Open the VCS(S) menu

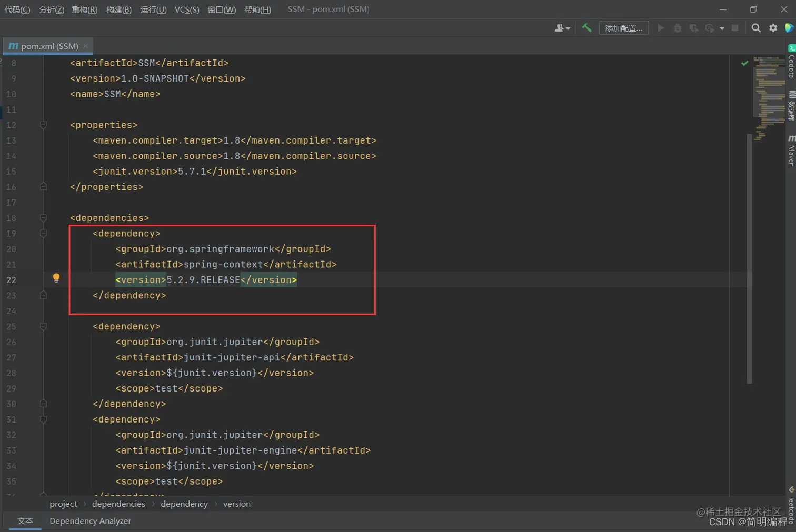187,9
